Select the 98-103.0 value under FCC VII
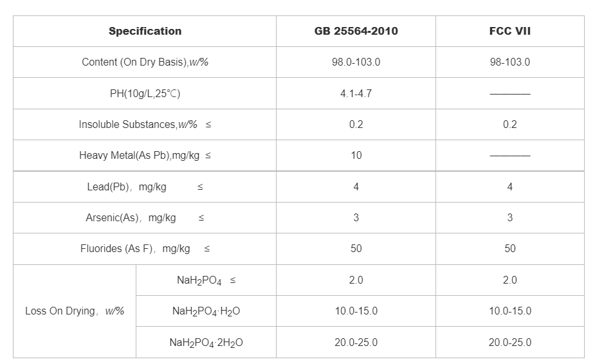This screenshot has height=364, width=595. [509, 62]
